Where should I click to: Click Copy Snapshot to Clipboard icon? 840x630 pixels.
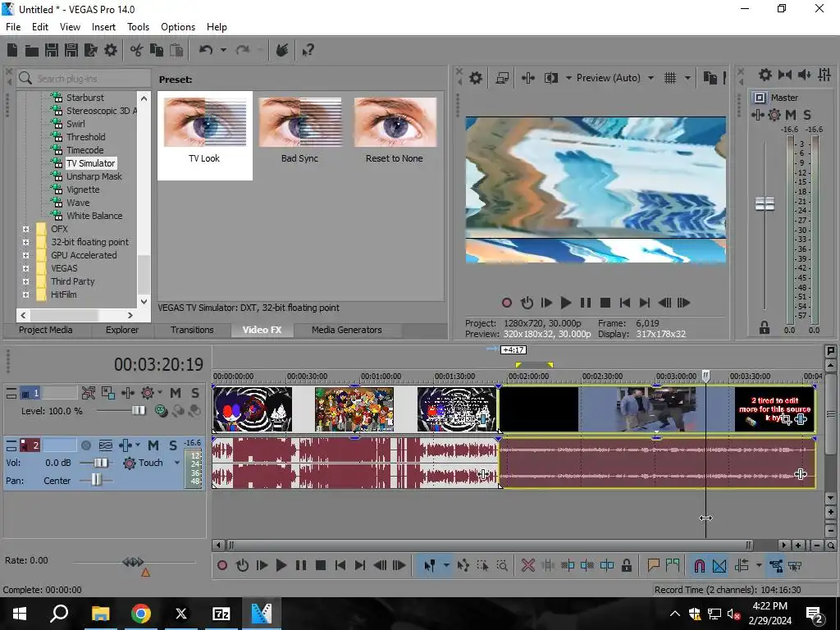[x=710, y=78]
